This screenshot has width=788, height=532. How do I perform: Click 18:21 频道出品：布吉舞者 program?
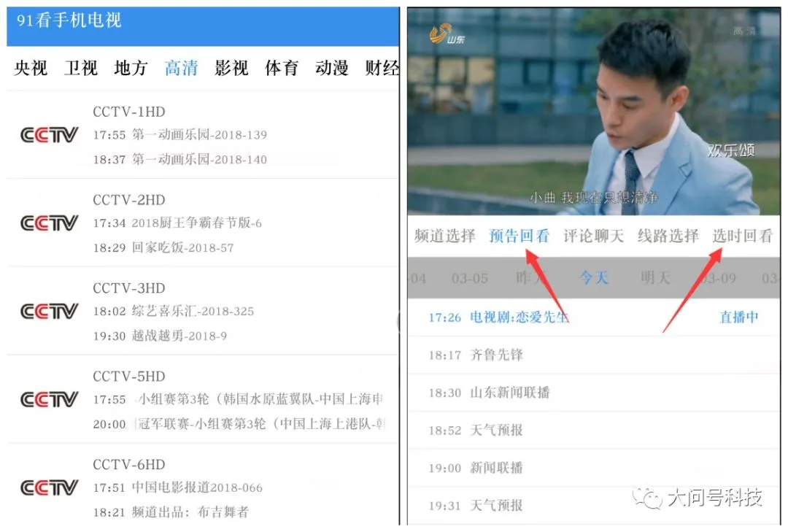(171, 512)
